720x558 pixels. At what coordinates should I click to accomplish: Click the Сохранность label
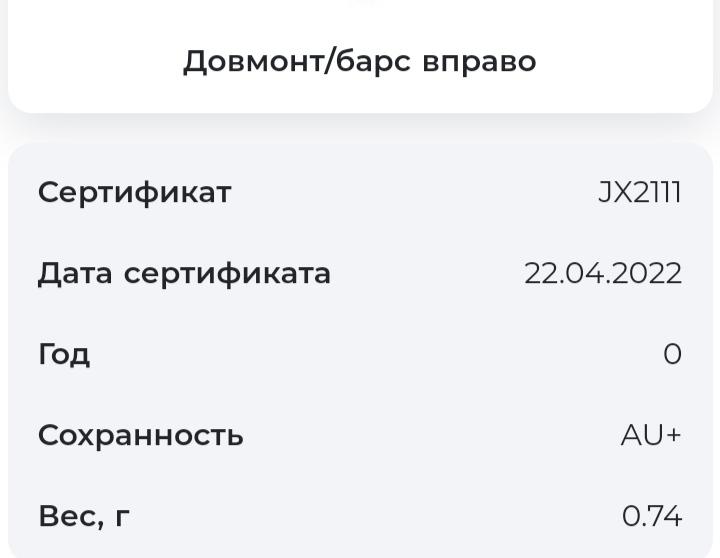coord(140,435)
